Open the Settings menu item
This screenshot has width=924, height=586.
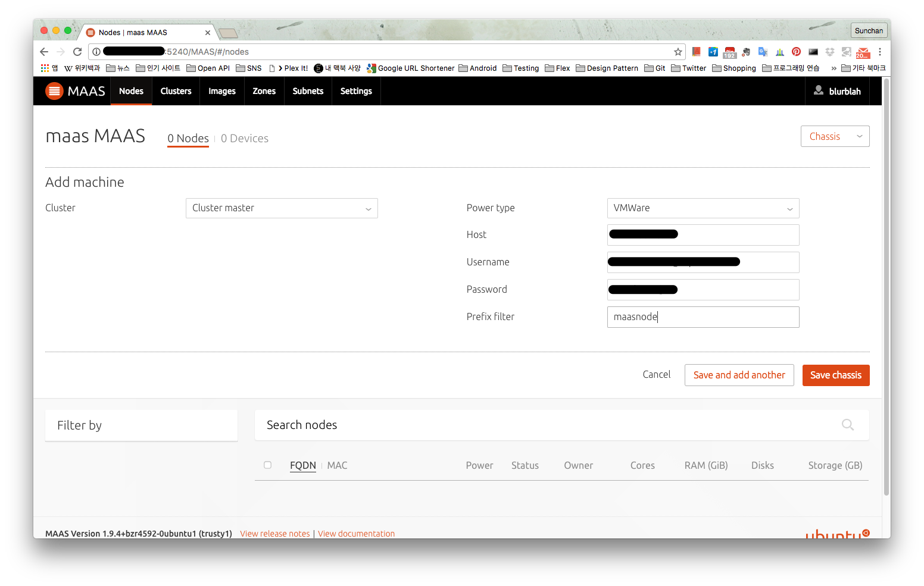click(x=356, y=91)
